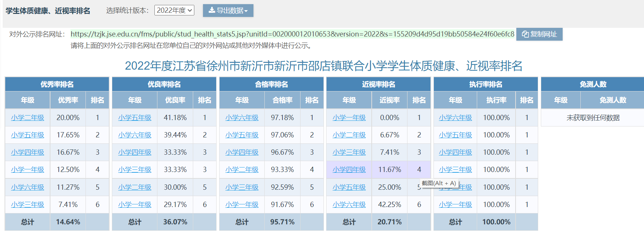Click the 执行率排名 table header

click(486, 84)
